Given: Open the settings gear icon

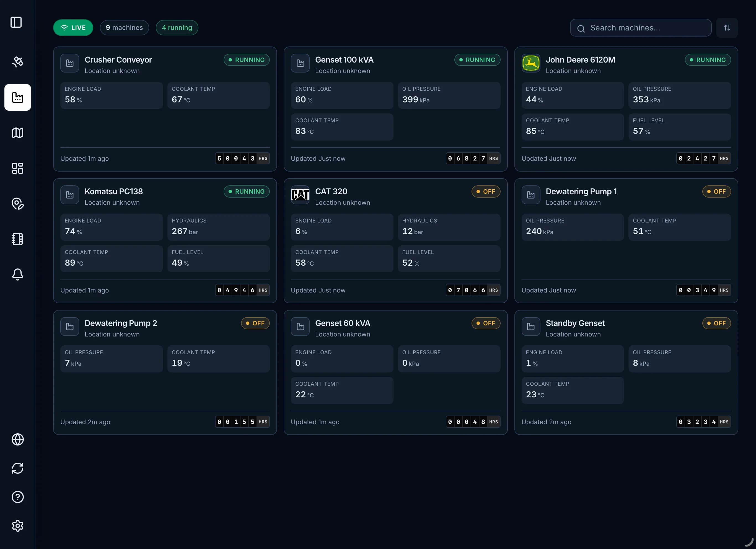Looking at the screenshot, I should click(17, 526).
